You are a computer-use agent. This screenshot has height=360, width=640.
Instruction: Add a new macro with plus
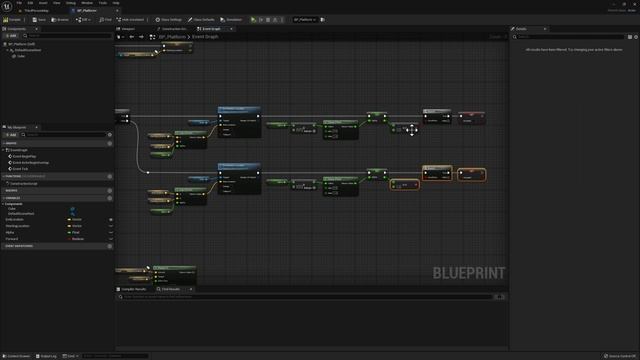[110, 191]
